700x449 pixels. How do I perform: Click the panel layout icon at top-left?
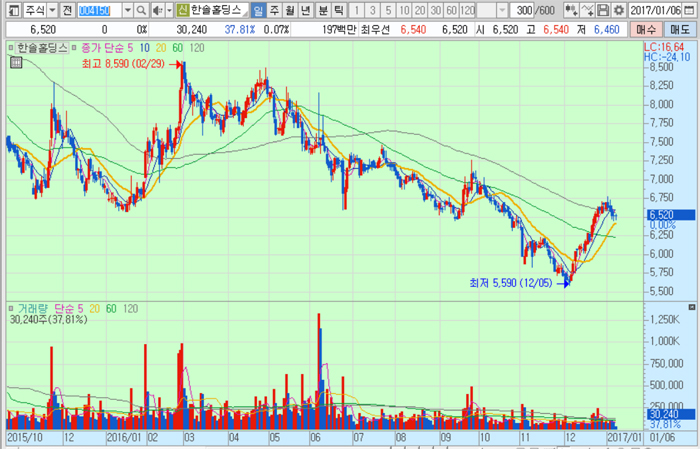pos(11,10)
